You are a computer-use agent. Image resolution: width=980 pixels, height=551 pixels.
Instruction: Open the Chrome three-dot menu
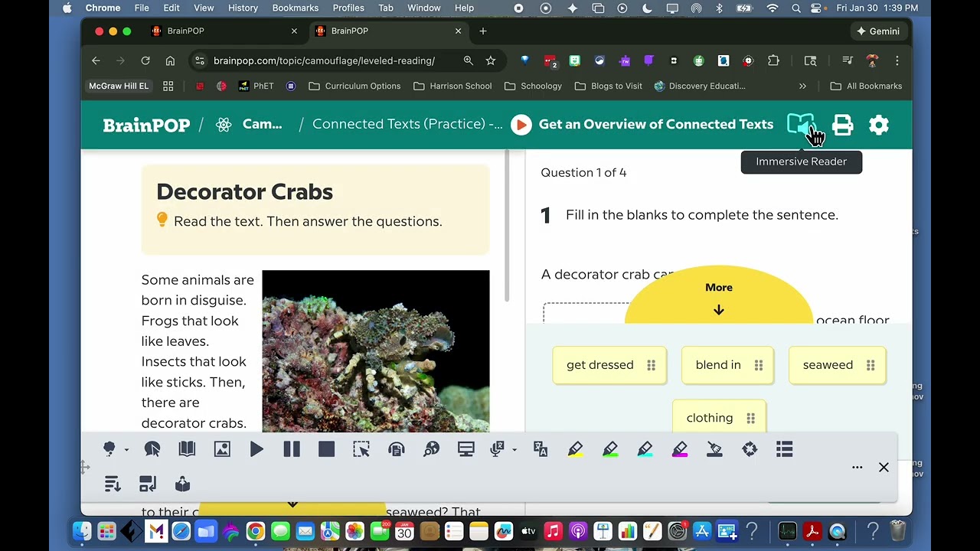(x=897, y=60)
